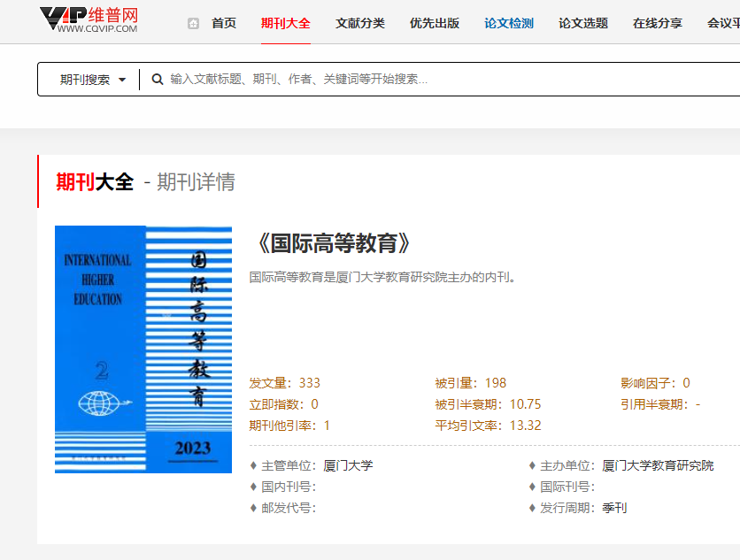740x560 pixels.
Task: Click the 主办单位 value 厦门大学教育研究院
Action: [x=658, y=465]
